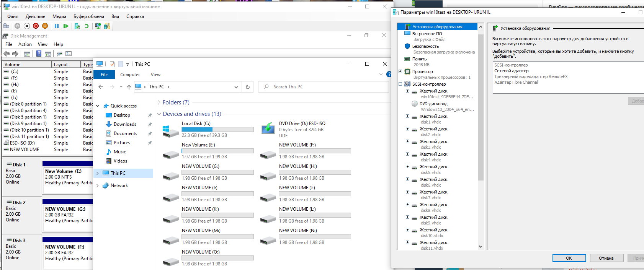Collapse Quick access in navigation pane

click(98, 106)
